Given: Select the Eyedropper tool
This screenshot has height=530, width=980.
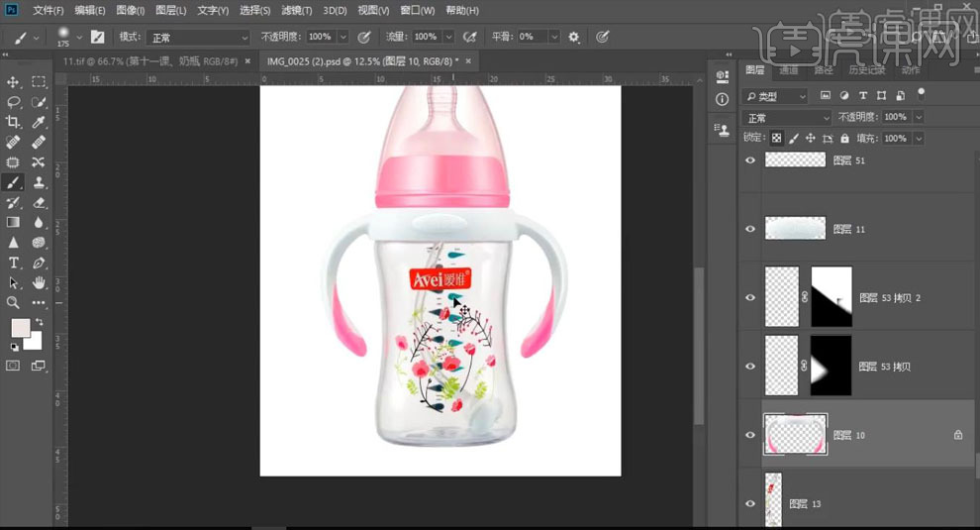Looking at the screenshot, I should point(39,122).
